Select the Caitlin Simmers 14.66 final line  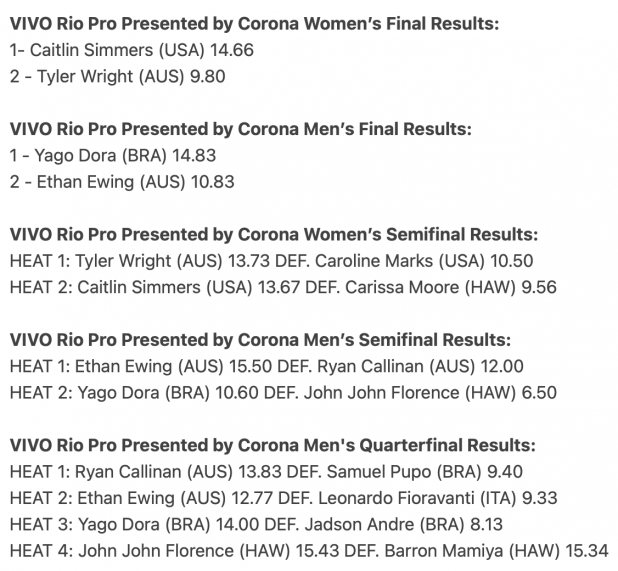click(132, 50)
